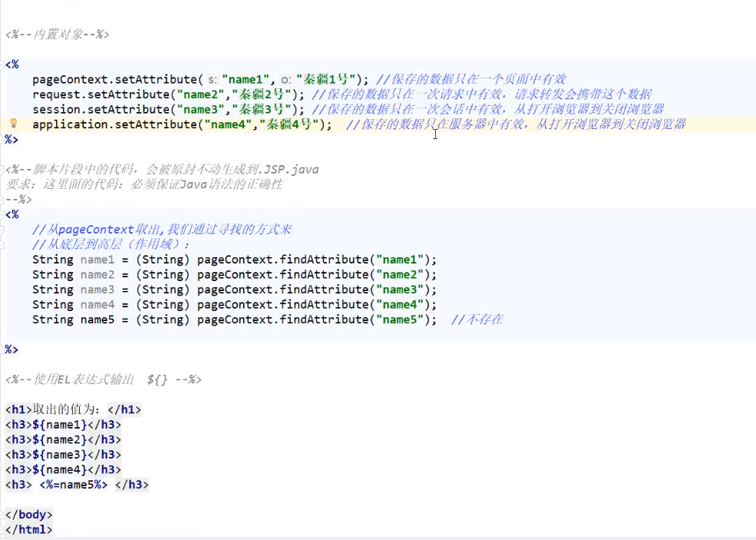This screenshot has height=540, width=756.
Task: Click variable name1 in String declaration
Action: tap(97, 260)
